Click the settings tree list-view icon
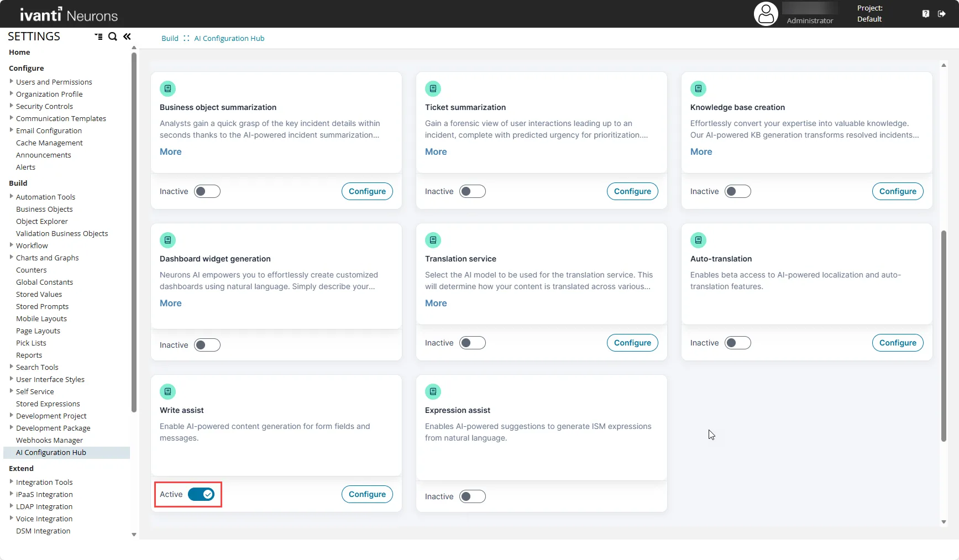The width and height of the screenshot is (959, 560). 98,36
